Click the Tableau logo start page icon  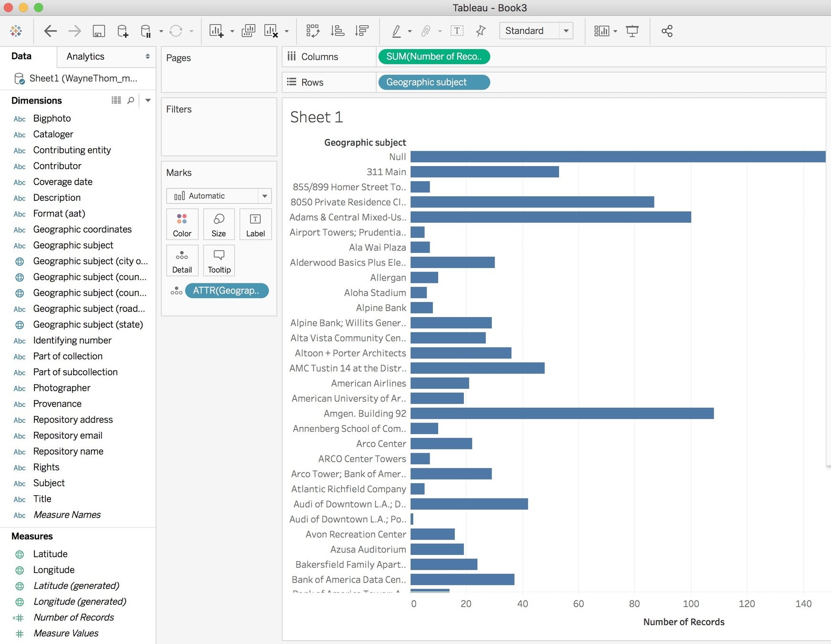coord(16,31)
